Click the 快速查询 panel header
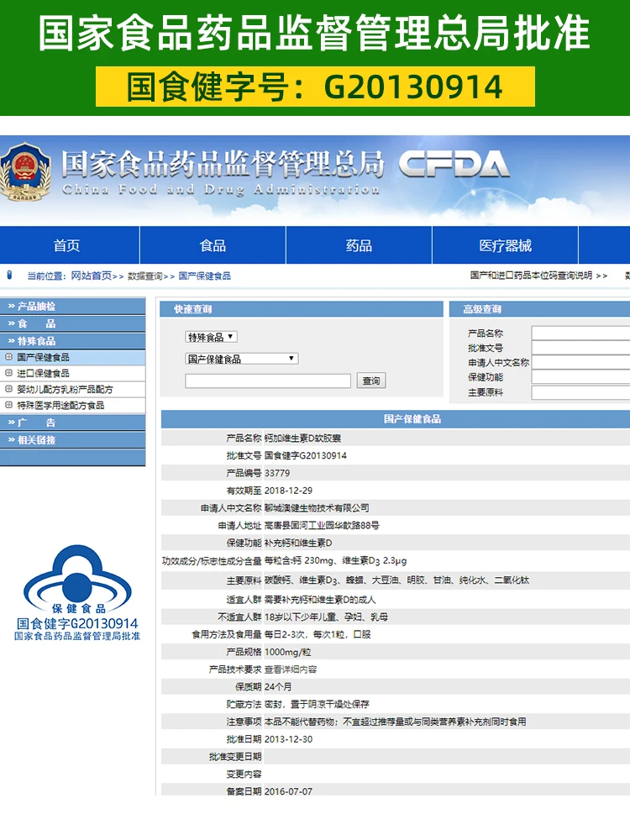Screen dimensions: 630x840 click(302, 309)
